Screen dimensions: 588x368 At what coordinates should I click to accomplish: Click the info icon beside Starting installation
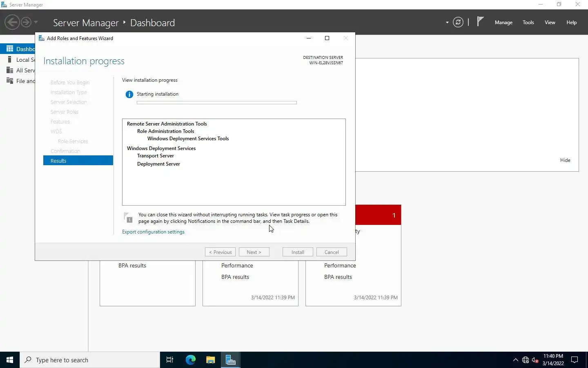(x=129, y=94)
